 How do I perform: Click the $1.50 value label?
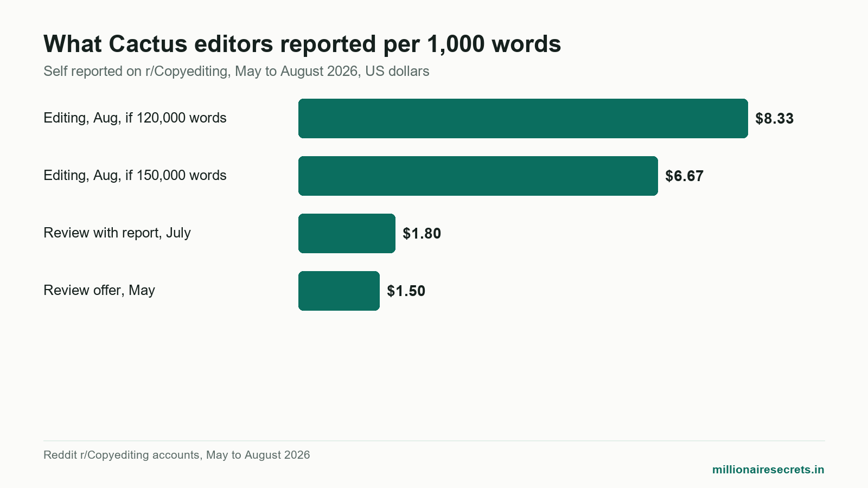coord(406,291)
